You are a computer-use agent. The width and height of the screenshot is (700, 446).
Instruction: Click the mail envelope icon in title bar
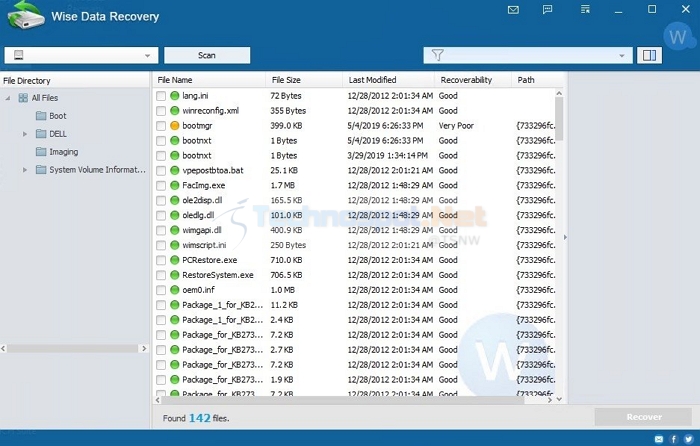pos(513,9)
